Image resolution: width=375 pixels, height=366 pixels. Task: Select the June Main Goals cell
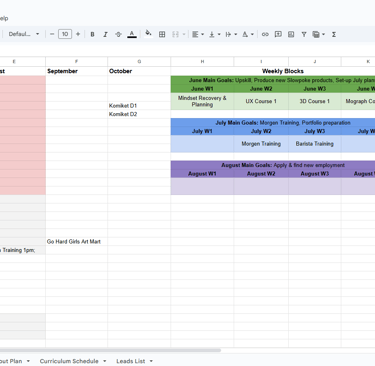[x=273, y=80]
